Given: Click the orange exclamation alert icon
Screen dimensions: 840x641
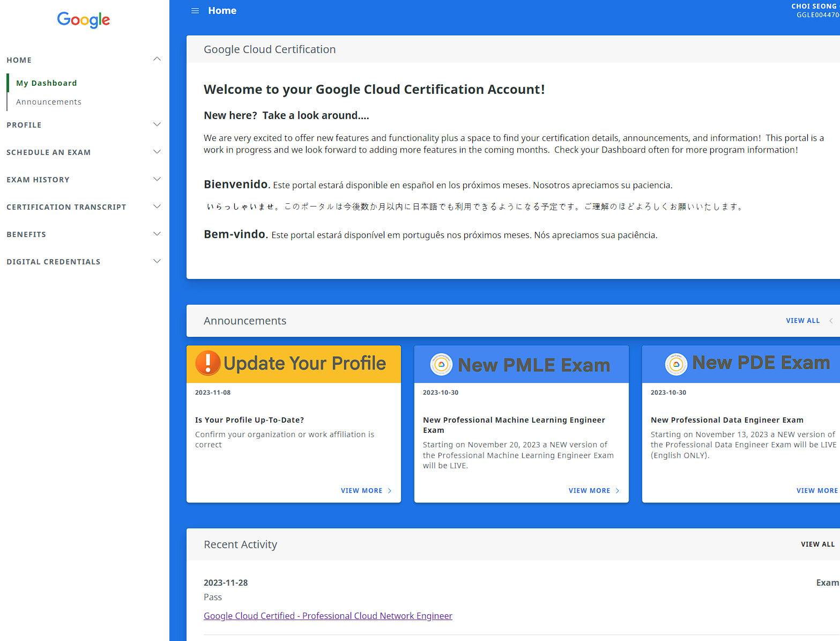Looking at the screenshot, I should pos(208,363).
